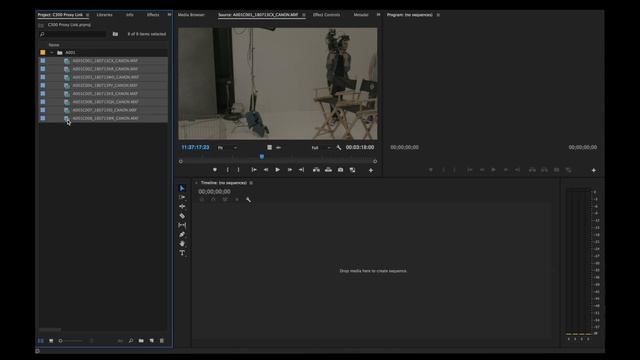Export frame with camera icon in Source
The width and height of the screenshot is (640, 360).
[340, 170]
